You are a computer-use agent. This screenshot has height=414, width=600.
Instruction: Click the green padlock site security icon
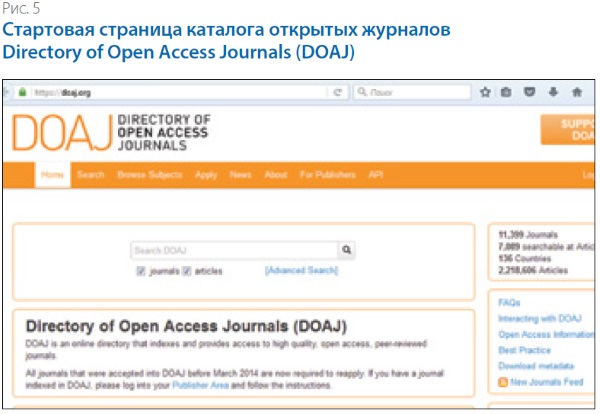pos(21,91)
